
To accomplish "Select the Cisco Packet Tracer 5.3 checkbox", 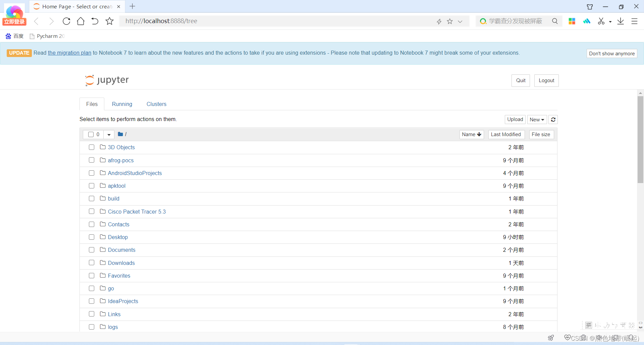I will pos(92,211).
